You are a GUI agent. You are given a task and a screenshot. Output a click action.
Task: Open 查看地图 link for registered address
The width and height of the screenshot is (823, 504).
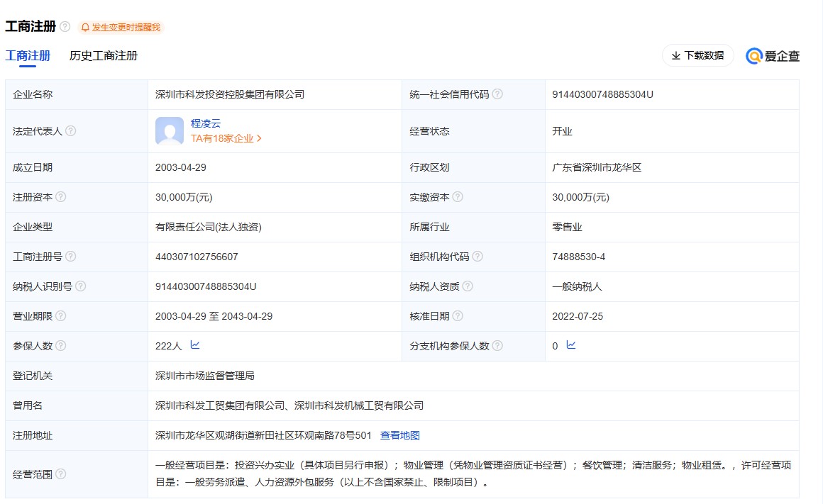[400, 435]
